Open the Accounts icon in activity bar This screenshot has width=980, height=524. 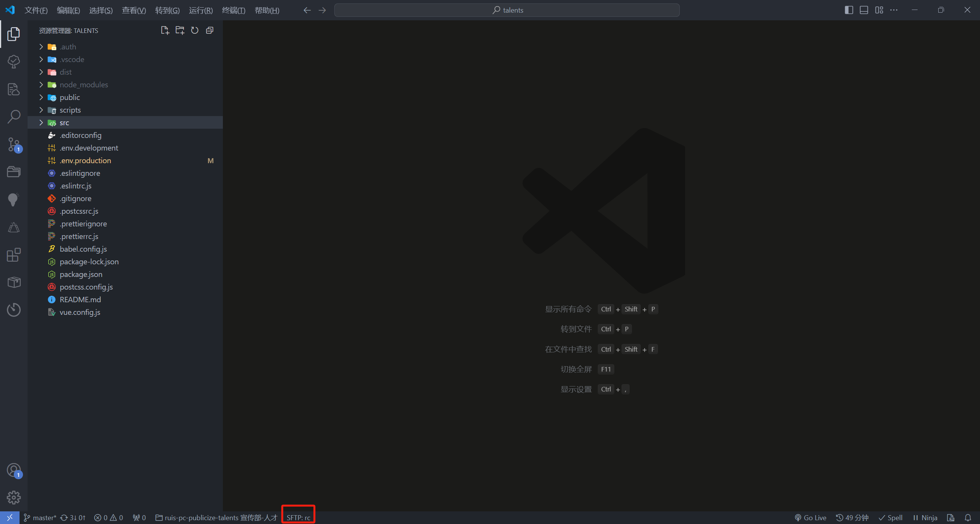14,470
